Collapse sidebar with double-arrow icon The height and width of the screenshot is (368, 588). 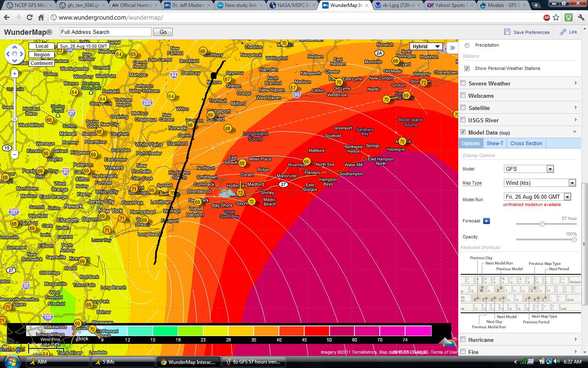click(x=452, y=48)
